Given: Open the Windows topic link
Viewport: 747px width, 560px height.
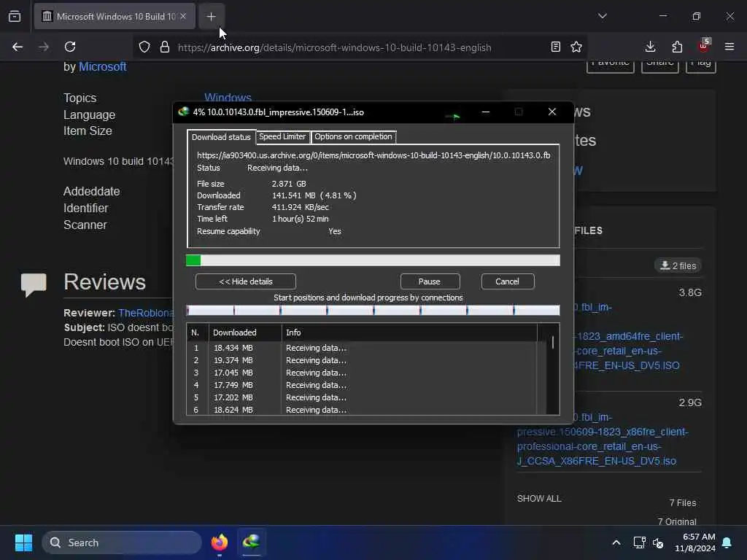Looking at the screenshot, I should coord(228,98).
